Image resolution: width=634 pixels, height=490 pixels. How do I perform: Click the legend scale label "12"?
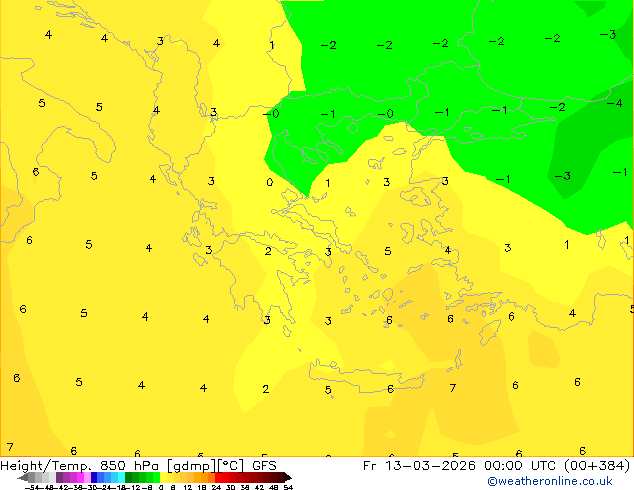(188, 487)
